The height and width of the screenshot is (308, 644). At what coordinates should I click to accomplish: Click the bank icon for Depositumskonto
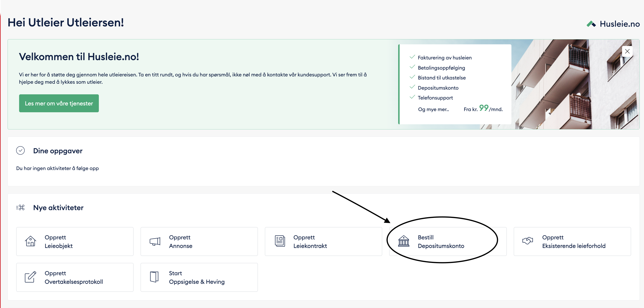(x=403, y=241)
